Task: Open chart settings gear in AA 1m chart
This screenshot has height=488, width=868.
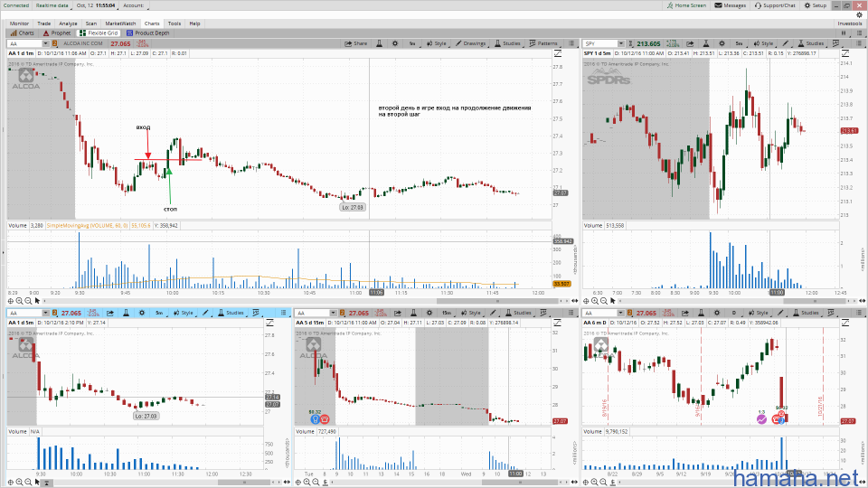Action: (395, 43)
